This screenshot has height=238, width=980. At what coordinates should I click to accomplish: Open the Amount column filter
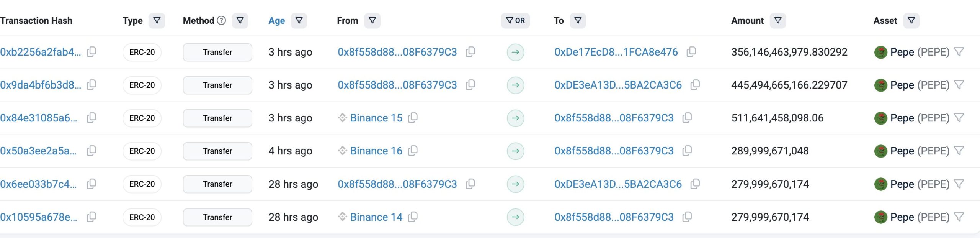coord(778,21)
